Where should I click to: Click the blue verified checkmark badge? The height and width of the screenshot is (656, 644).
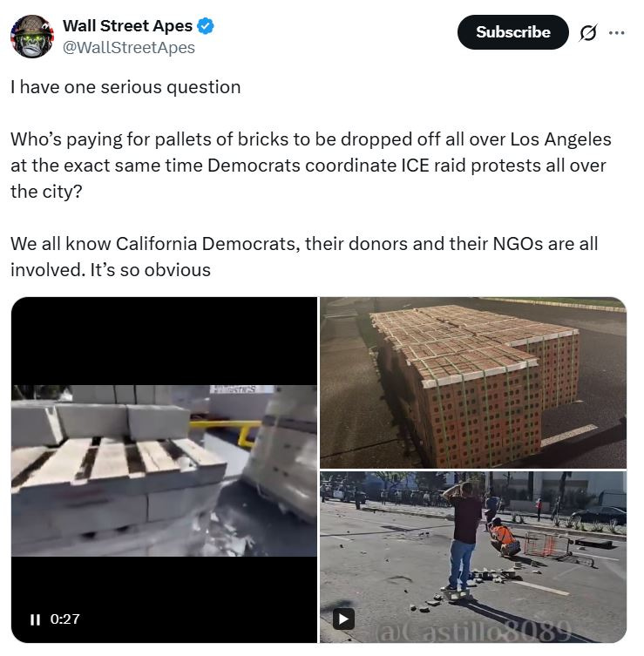tap(206, 26)
